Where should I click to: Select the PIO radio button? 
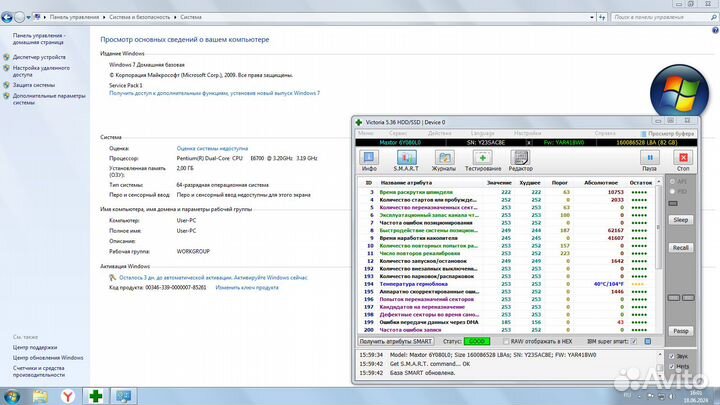click(672, 191)
